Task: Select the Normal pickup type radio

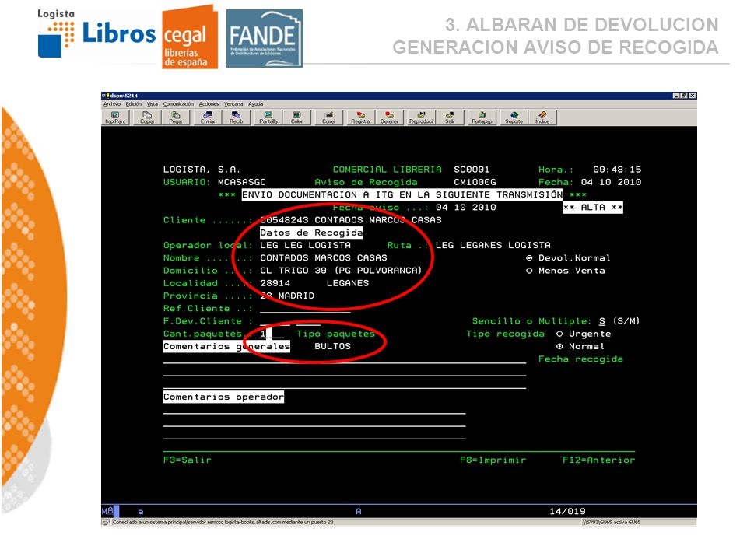Action: coord(559,346)
